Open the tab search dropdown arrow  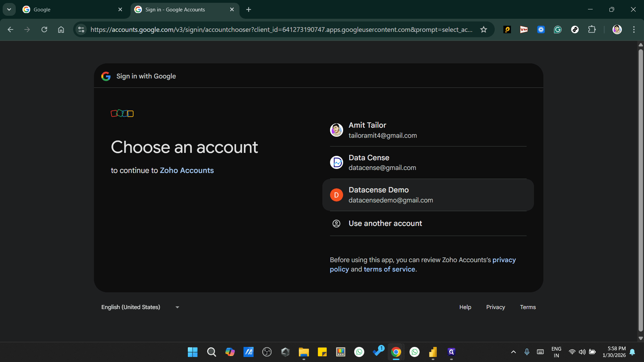pyautogui.click(x=9, y=10)
